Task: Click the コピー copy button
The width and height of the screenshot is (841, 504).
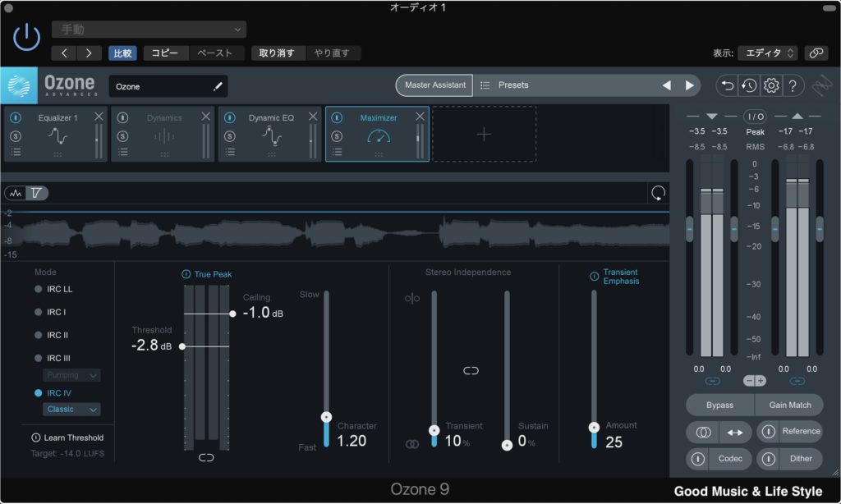Action: [x=165, y=53]
